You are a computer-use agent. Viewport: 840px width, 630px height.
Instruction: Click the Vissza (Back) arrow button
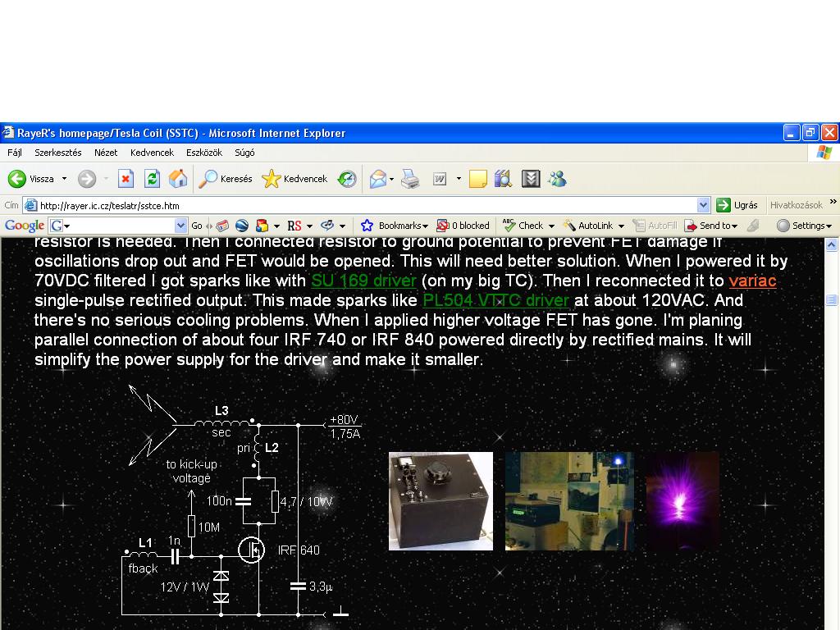(31, 179)
